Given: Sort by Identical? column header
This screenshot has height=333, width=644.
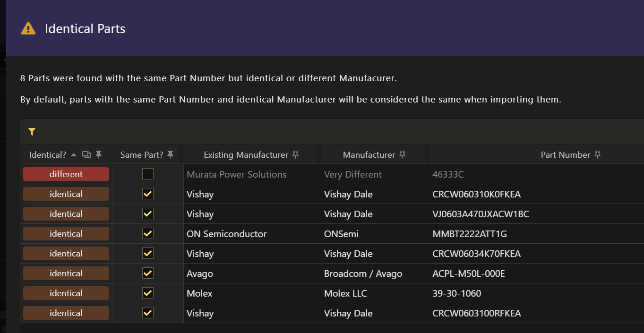Looking at the screenshot, I should pyautogui.click(x=48, y=155).
